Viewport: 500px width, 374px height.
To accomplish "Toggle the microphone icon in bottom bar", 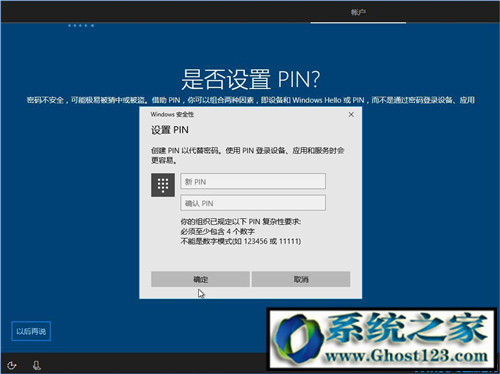I will (x=37, y=365).
